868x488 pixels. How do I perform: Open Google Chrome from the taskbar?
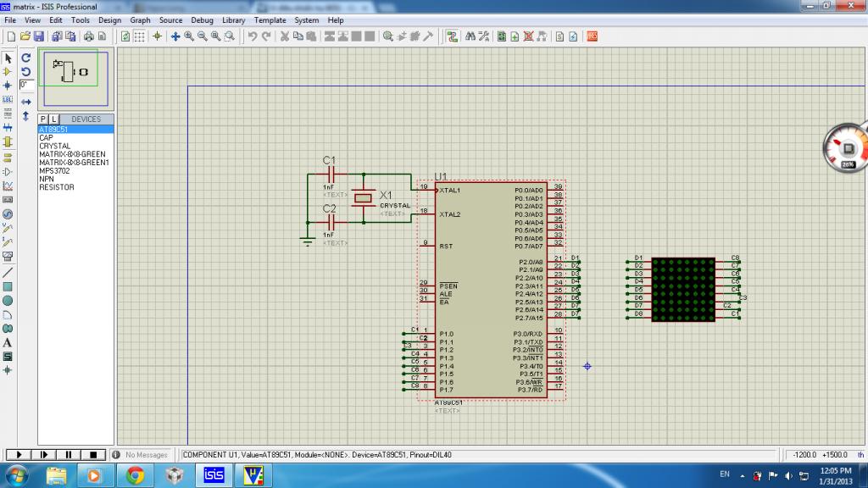(x=134, y=475)
